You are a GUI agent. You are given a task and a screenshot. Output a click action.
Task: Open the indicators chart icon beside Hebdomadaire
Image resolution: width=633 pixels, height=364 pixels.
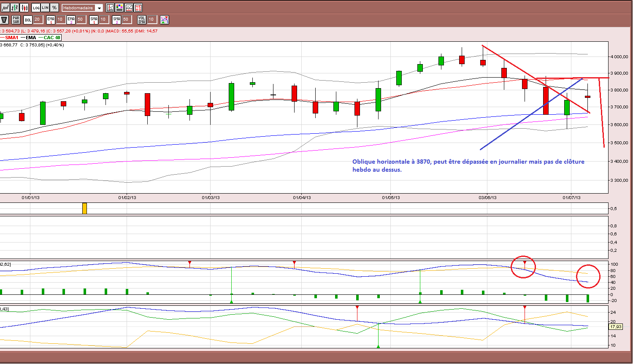(x=110, y=8)
